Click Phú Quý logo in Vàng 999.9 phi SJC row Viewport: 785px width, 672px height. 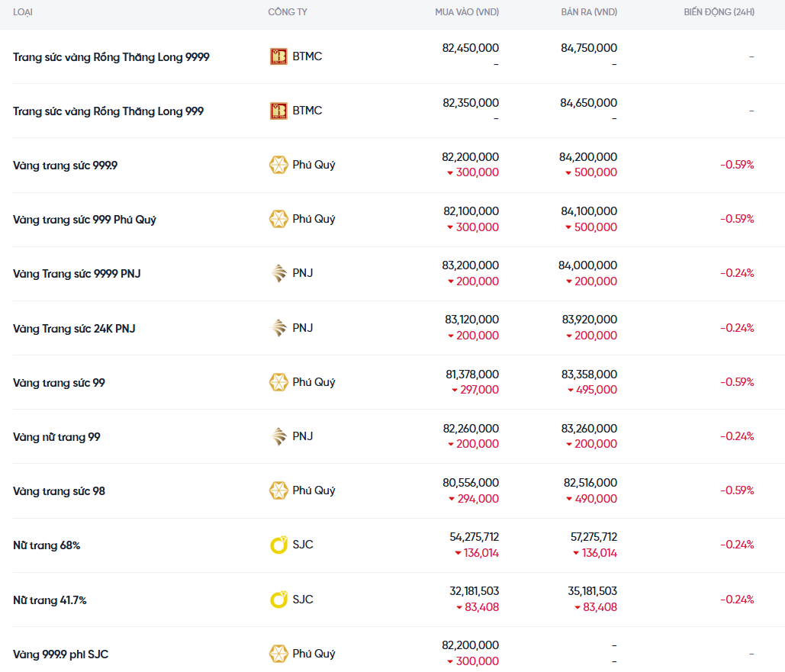pos(278,654)
